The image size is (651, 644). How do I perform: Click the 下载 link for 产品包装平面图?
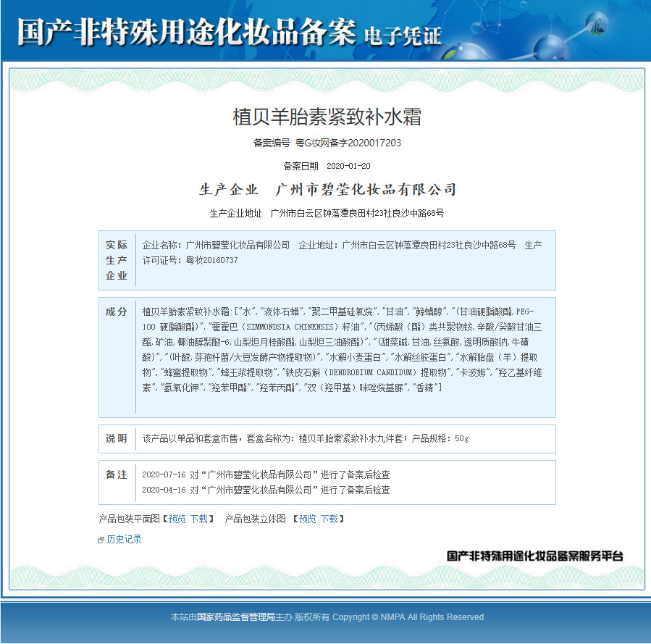199,519
